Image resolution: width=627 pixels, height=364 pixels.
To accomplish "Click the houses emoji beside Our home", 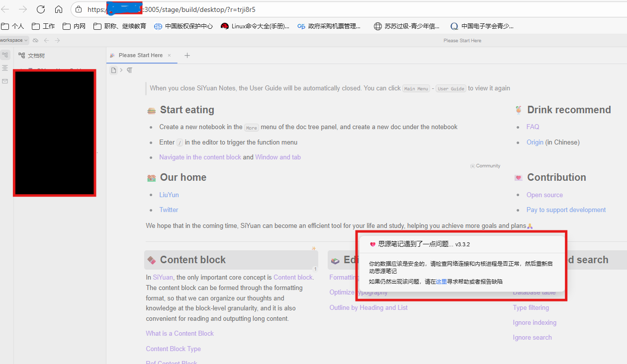I will (x=152, y=178).
